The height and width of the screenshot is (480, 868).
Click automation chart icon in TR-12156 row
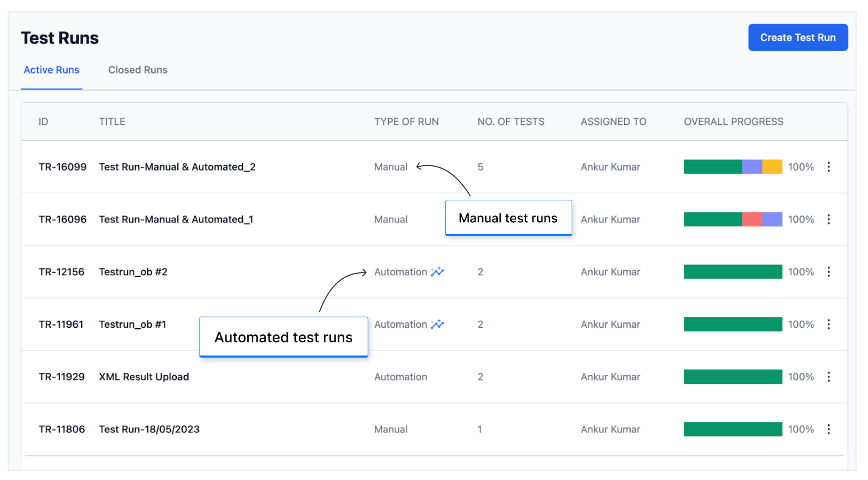pyautogui.click(x=437, y=272)
